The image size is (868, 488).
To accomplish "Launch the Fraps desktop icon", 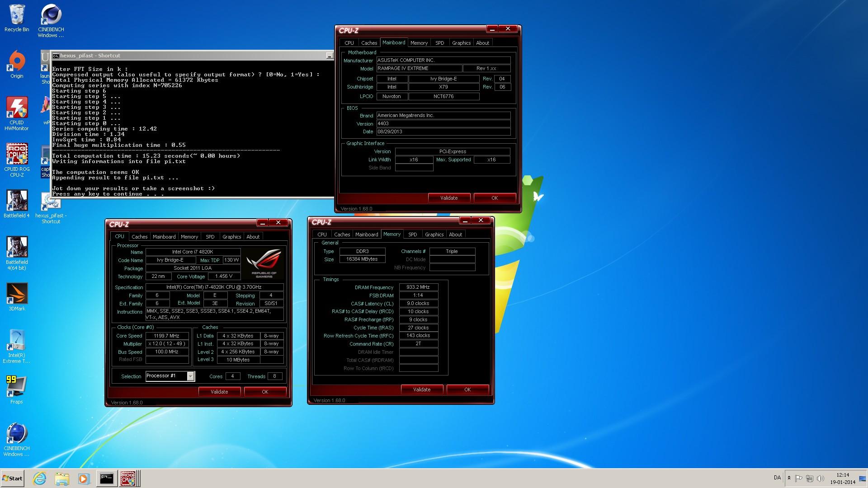I will pyautogui.click(x=17, y=389).
